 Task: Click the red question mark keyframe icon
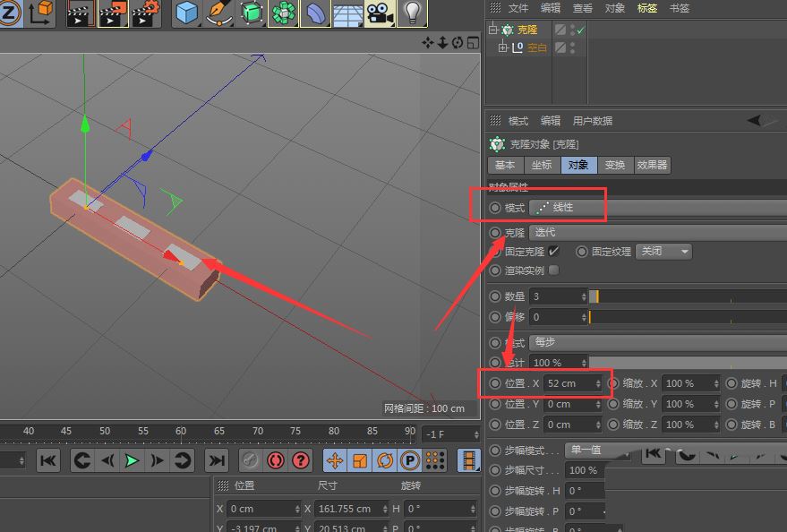(x=301, y=460)
